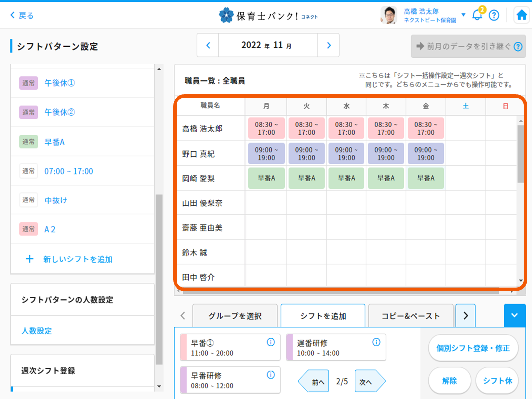Collapse the shift panel with blue chevron
This screenshot has width=532, height=399.
tap(514, 315)
